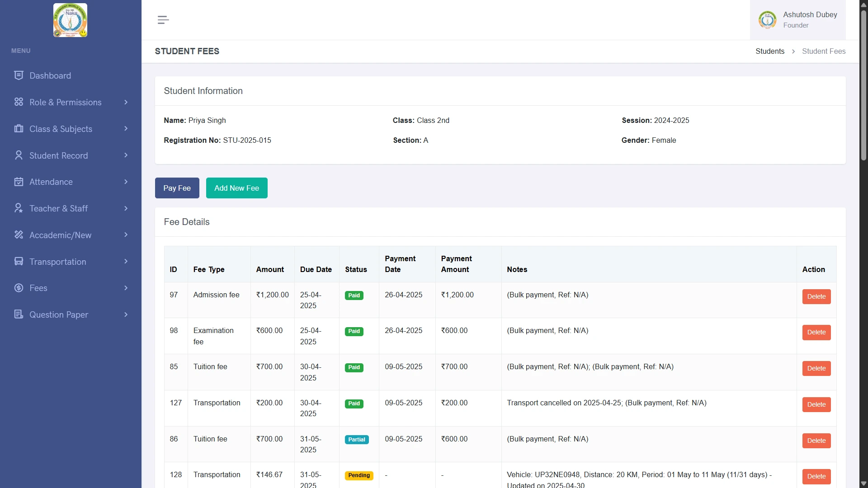This screenshot has width=868, height=488.
Task: Click the Name: Priya Singh text
Action: (194, 121)
